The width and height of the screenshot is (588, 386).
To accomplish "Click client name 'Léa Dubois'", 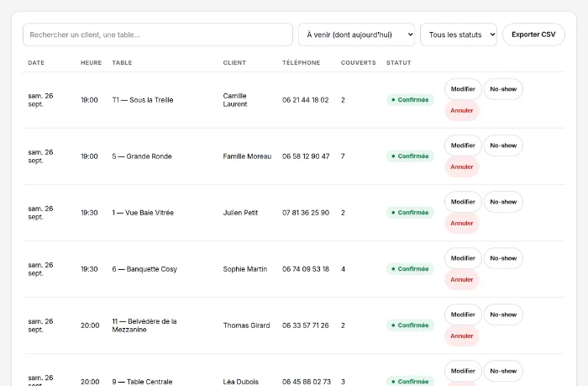I will 241,382.
